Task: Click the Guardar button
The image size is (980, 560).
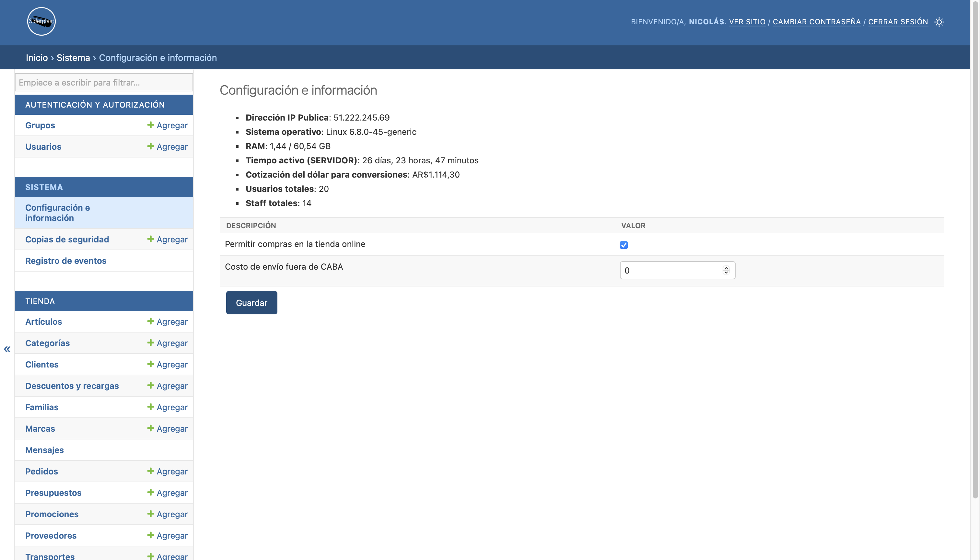Action: tap(252, 302)
